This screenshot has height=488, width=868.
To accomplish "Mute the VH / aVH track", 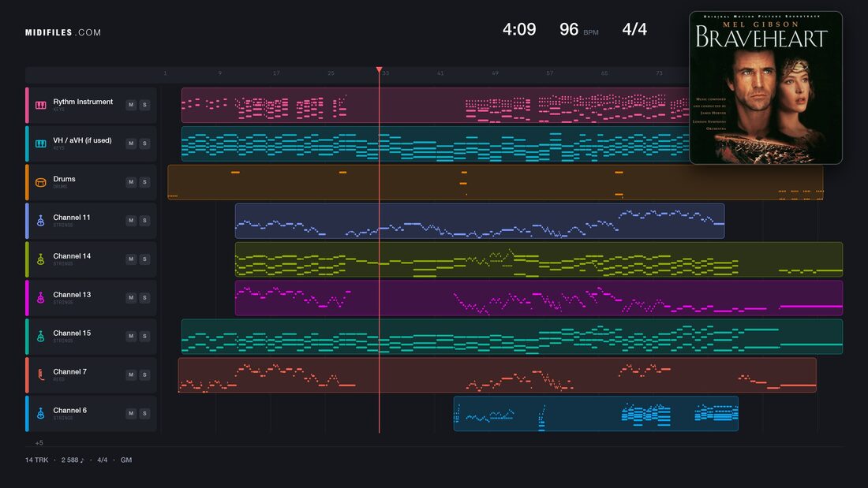I will point(131,143).
